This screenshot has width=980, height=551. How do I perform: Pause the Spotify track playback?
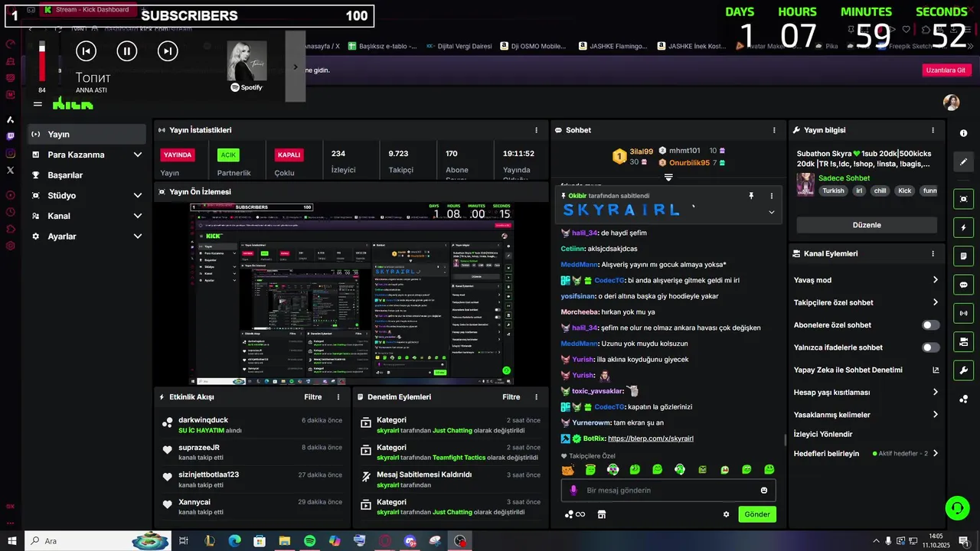coord(126,51)
